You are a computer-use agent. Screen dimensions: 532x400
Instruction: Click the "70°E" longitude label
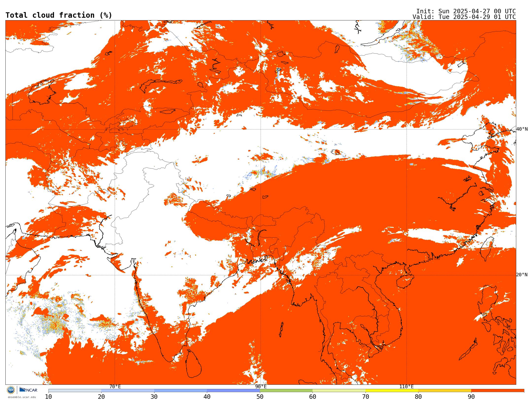click(115, 387)
